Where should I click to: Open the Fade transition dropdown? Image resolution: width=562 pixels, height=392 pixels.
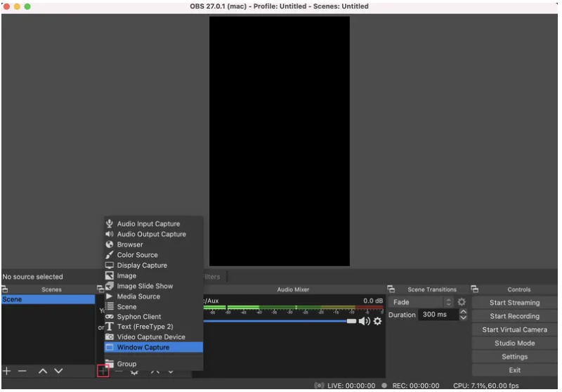421,302
